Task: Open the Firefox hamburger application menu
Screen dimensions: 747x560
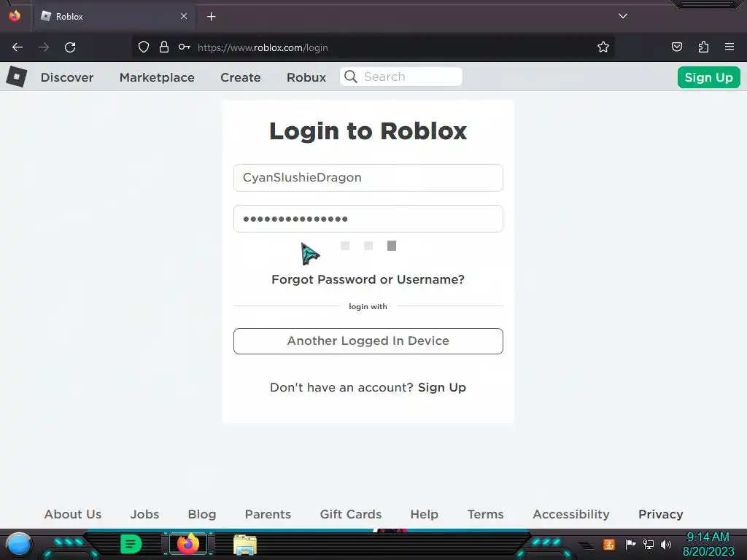Action: click(x=729, y=47)
